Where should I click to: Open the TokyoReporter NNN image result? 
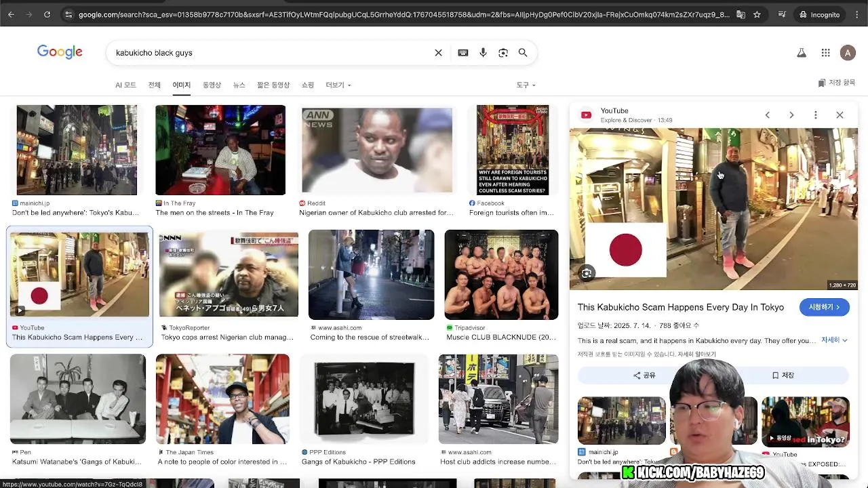229,274
